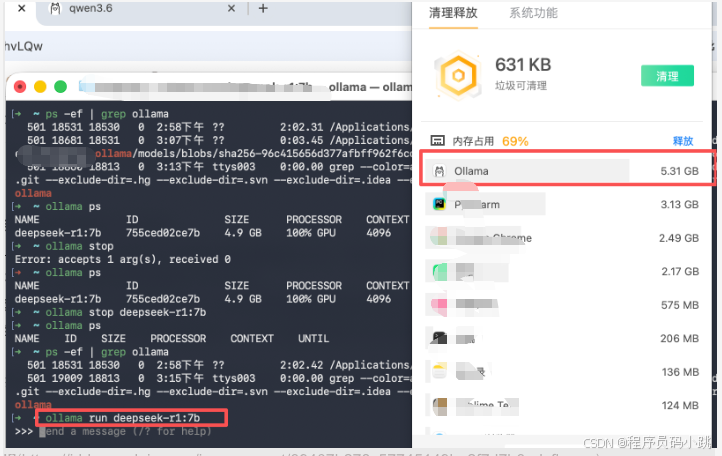Click the app icon in the 206 MB row
The height and width of the screenshot is (456, 722).
pos(439,339)
